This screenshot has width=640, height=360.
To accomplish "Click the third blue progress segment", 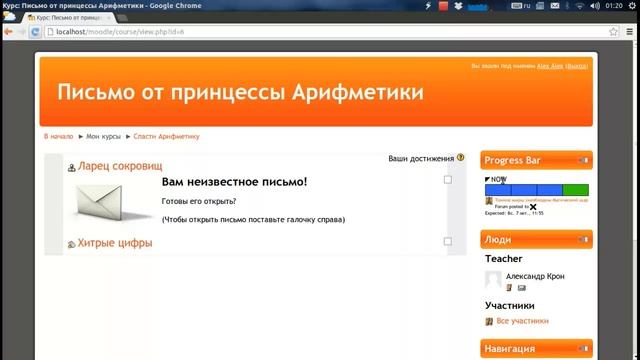I will pyautogui.click(x=550, y=190).
